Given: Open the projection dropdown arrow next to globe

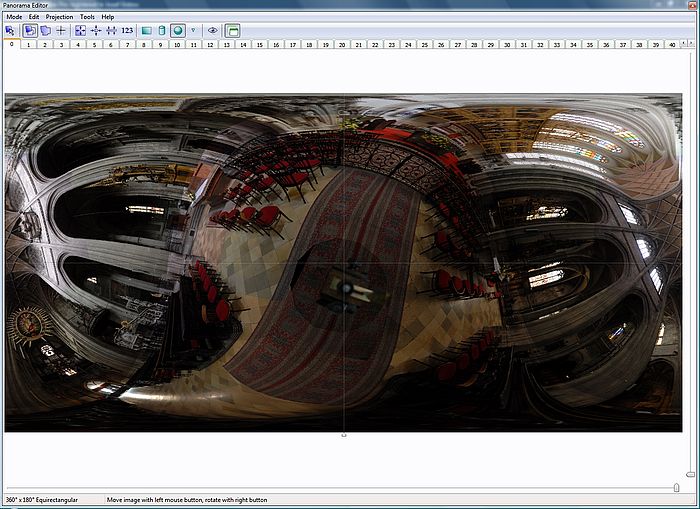Looking at the screenshot, I should (x=192, y=31).
